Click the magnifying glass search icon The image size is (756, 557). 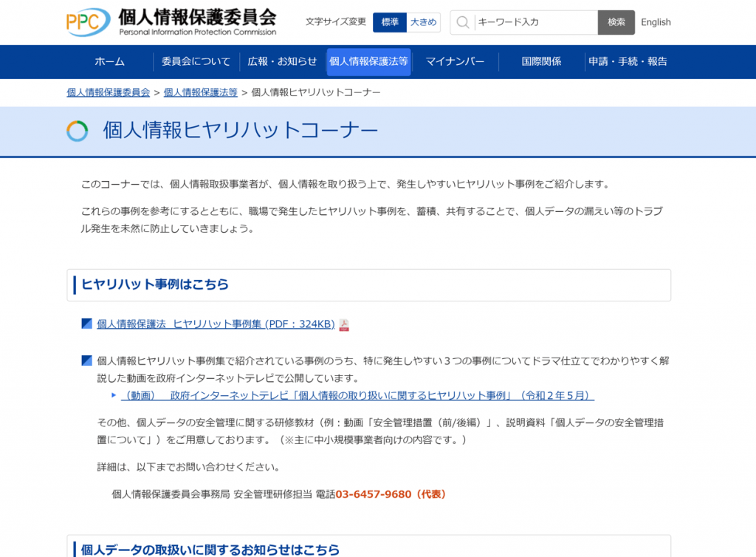click(461, 22)
